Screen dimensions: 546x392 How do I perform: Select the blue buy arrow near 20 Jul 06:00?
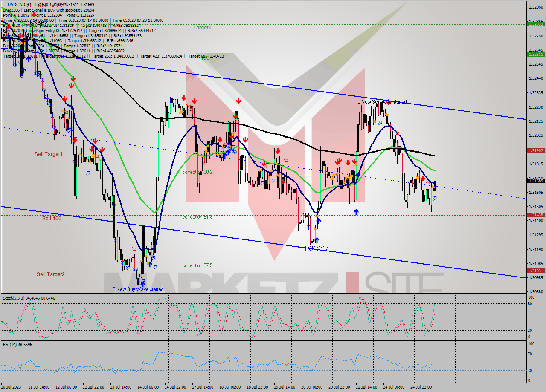pyautogui.click(x=319, y=220)
